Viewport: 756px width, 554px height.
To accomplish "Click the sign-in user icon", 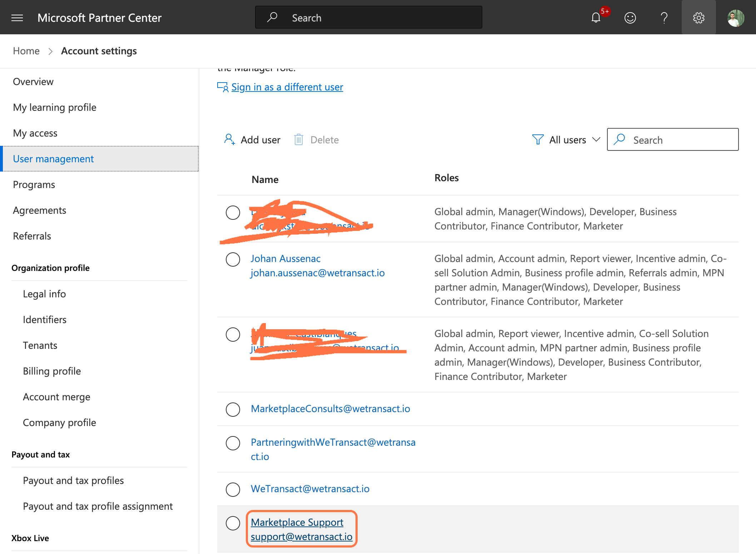I will click(223, 87).
